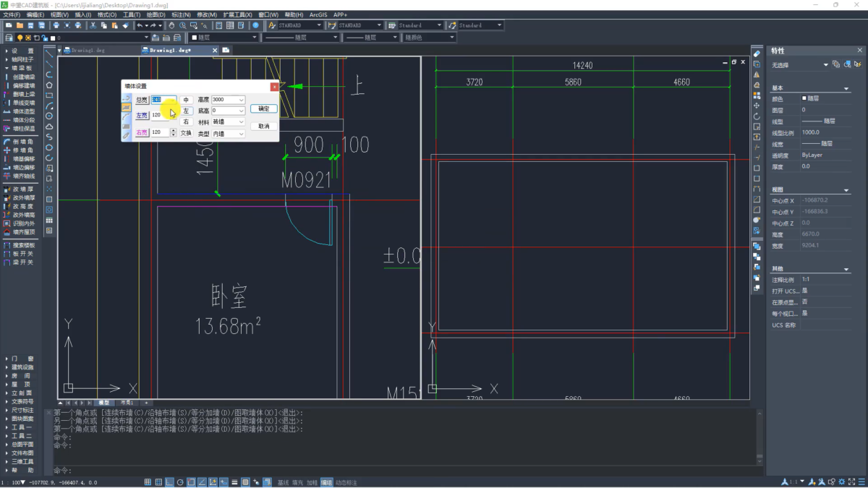
Task: Open the 类型 内墙 dropdown
Action: click(x=241, y=134)
